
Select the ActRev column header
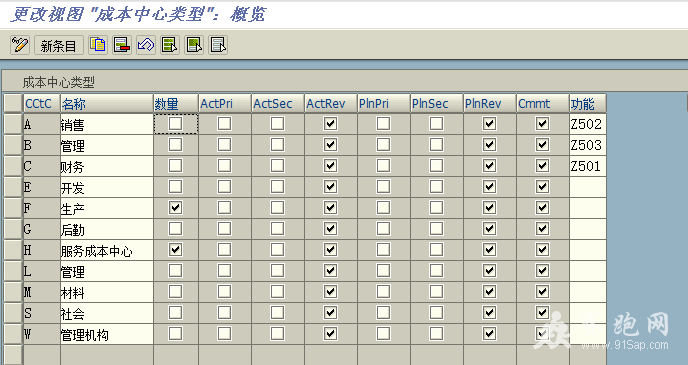(x=331, y=104)
